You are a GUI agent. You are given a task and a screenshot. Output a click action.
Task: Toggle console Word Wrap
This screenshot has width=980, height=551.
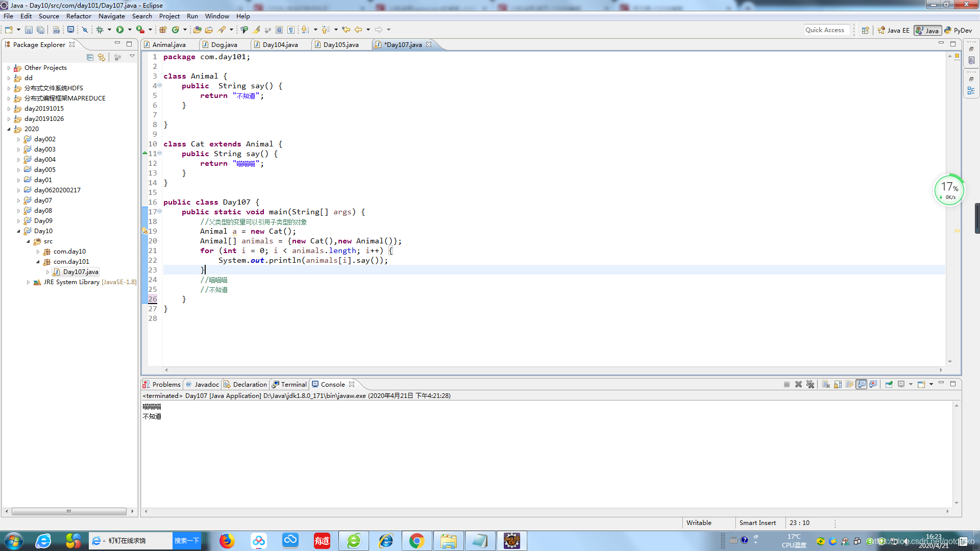(849, 385)
